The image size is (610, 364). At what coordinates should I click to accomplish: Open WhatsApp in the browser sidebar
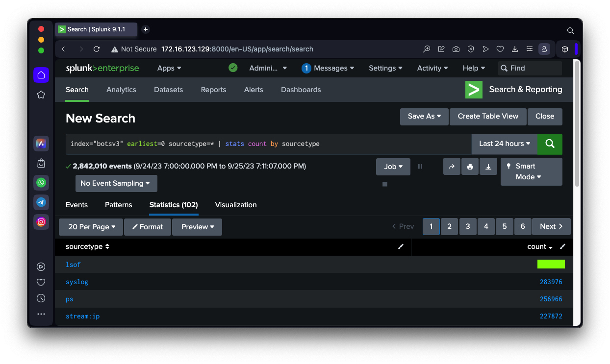click(x=41, y=183)
